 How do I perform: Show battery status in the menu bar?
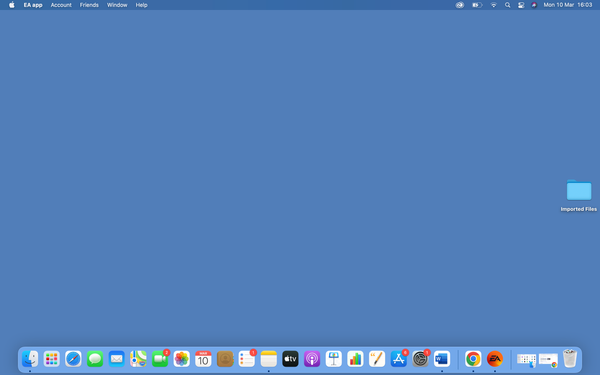click(x=477, y=5)
